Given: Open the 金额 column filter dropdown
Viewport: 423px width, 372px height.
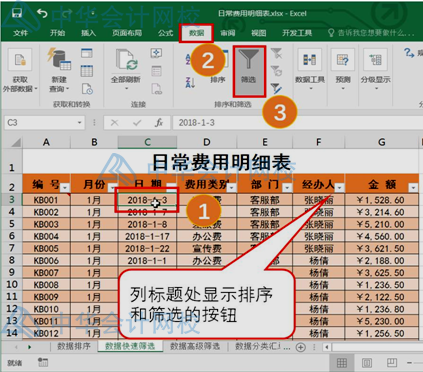Looking at the screenshot, I should (413, 188).
